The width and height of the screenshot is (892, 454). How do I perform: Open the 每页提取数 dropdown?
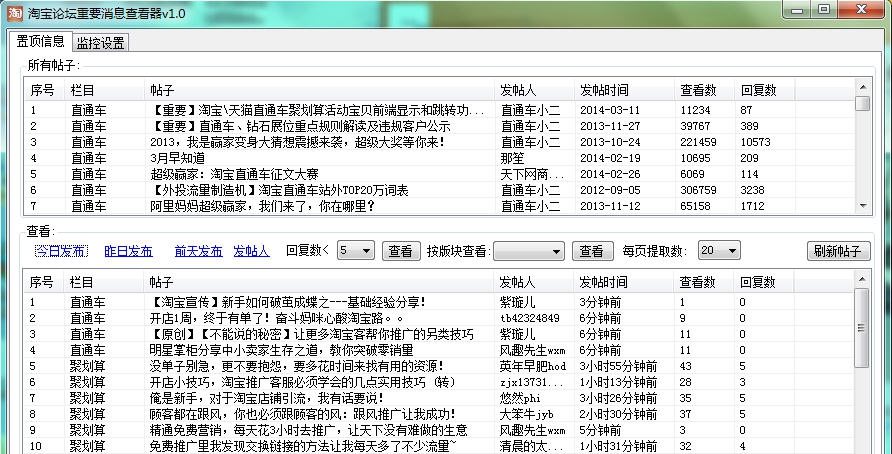point(719,250)
